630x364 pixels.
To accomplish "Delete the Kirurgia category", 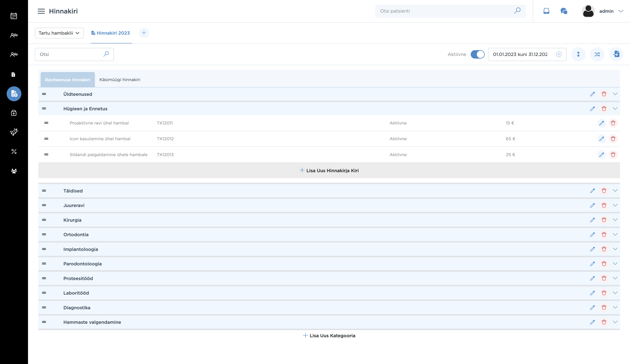I will [x=604, y=220].
